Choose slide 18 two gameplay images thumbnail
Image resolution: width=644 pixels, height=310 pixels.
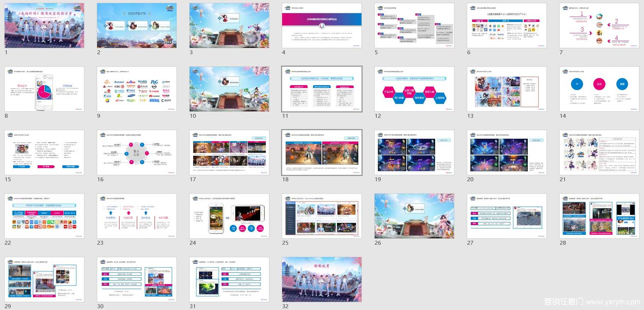pos(322,153)
